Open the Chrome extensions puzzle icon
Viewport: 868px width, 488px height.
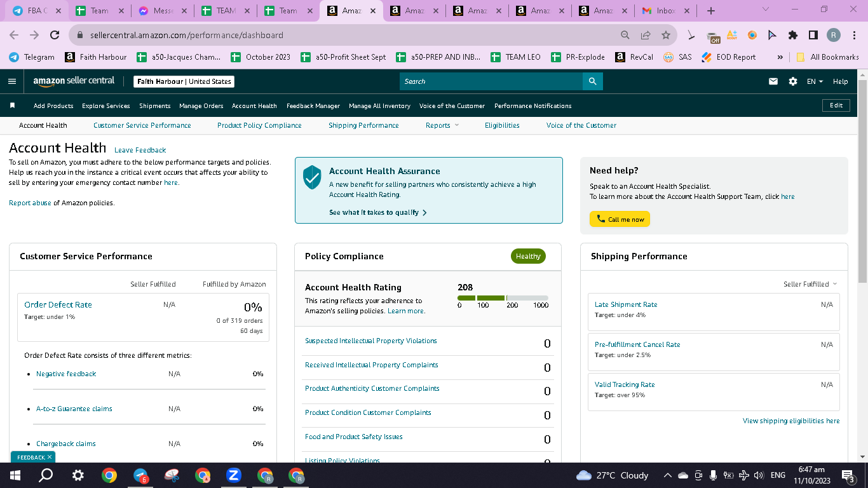pyautogui.click(x=793, y=36)
